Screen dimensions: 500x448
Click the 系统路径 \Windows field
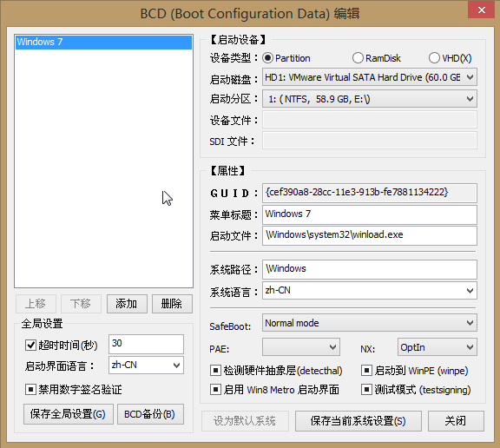click(x=370, y=269)
